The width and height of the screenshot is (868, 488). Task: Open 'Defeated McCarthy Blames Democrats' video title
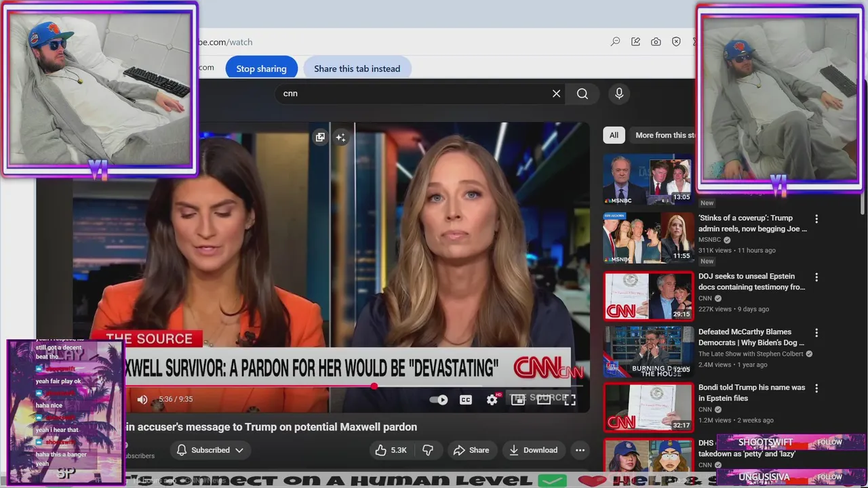click(751, 338)
